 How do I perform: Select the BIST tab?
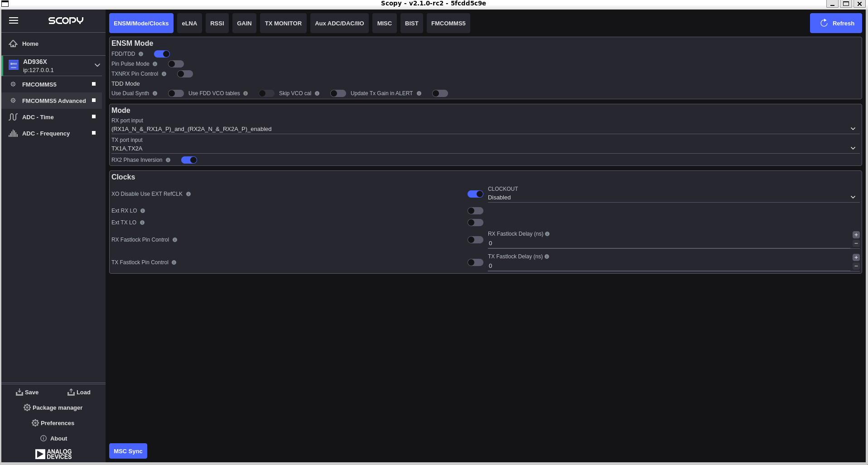point(412,23)
